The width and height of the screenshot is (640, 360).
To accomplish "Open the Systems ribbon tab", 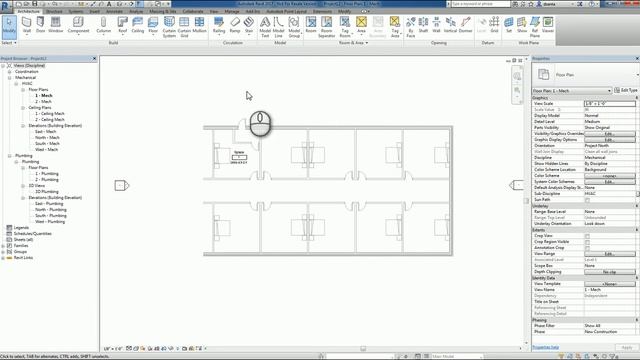I will [76, 11].
